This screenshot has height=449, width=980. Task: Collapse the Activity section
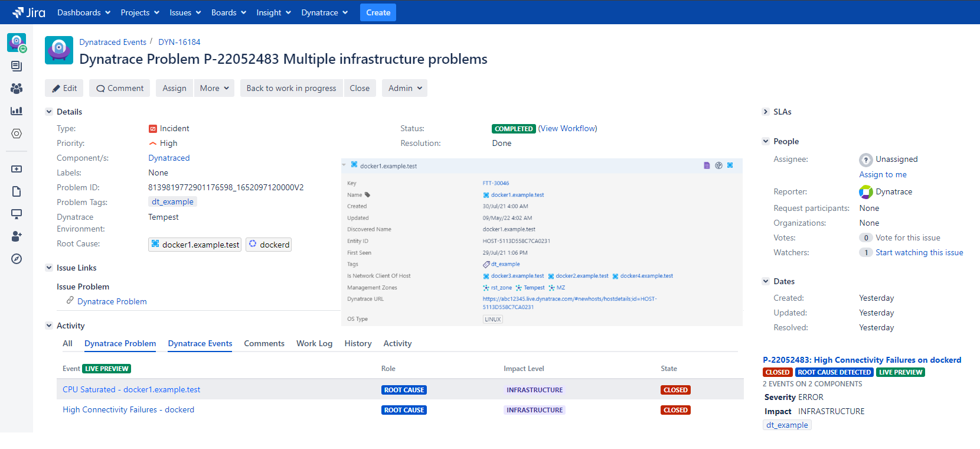(49, 326)
